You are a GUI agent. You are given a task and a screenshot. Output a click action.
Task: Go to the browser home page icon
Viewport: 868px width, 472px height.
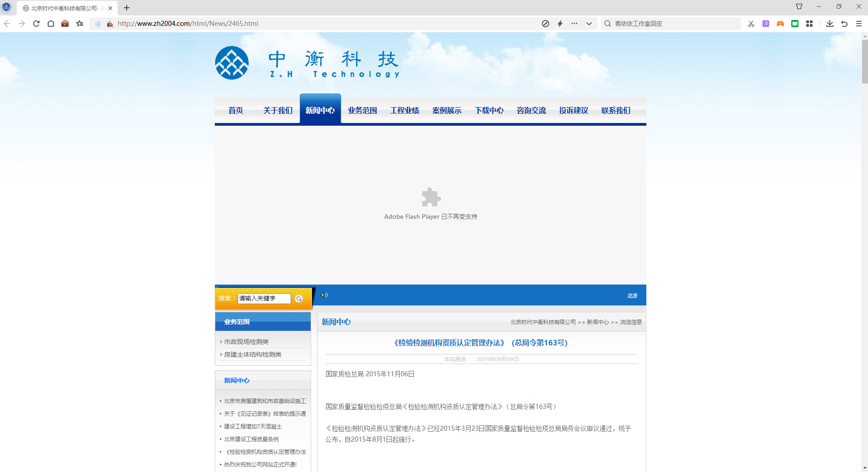click(x=51, y=24)
